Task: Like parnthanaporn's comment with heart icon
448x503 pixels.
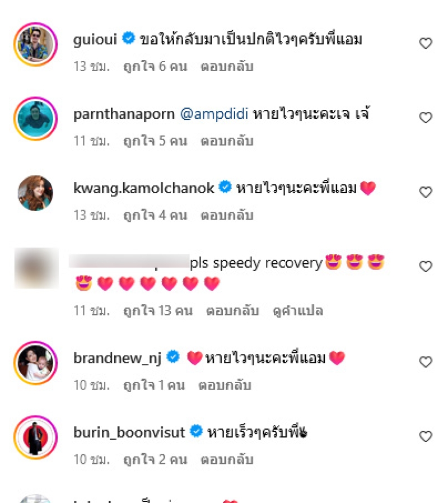Action: tap(426, 118)
